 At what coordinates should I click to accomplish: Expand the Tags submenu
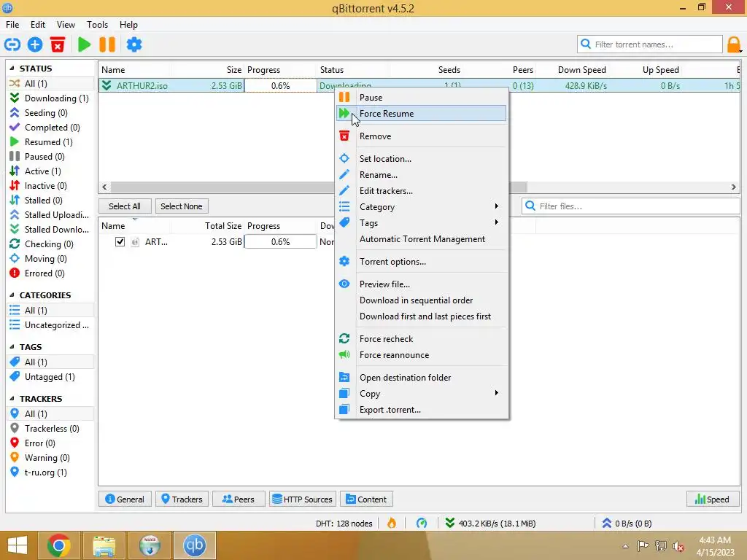tap(422, 223)
